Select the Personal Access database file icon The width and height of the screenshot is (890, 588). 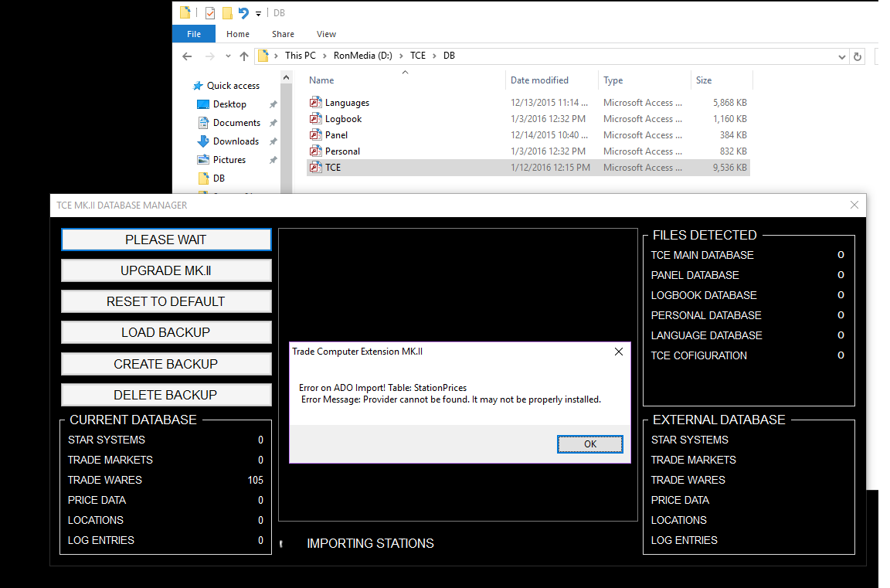click(315, 151)
